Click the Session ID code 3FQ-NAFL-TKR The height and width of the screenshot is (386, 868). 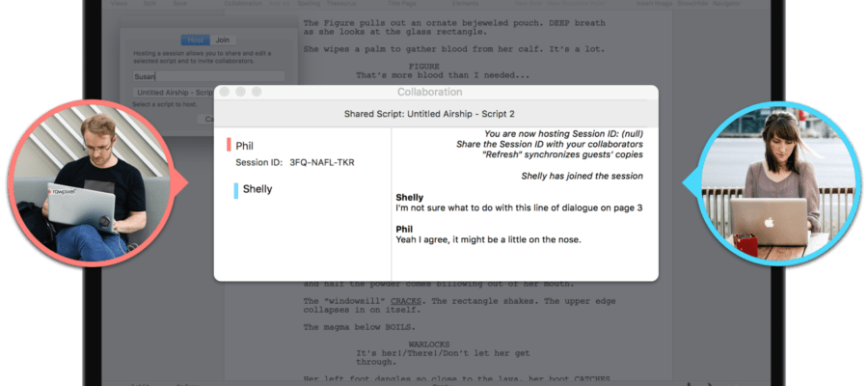pos(322,163)
